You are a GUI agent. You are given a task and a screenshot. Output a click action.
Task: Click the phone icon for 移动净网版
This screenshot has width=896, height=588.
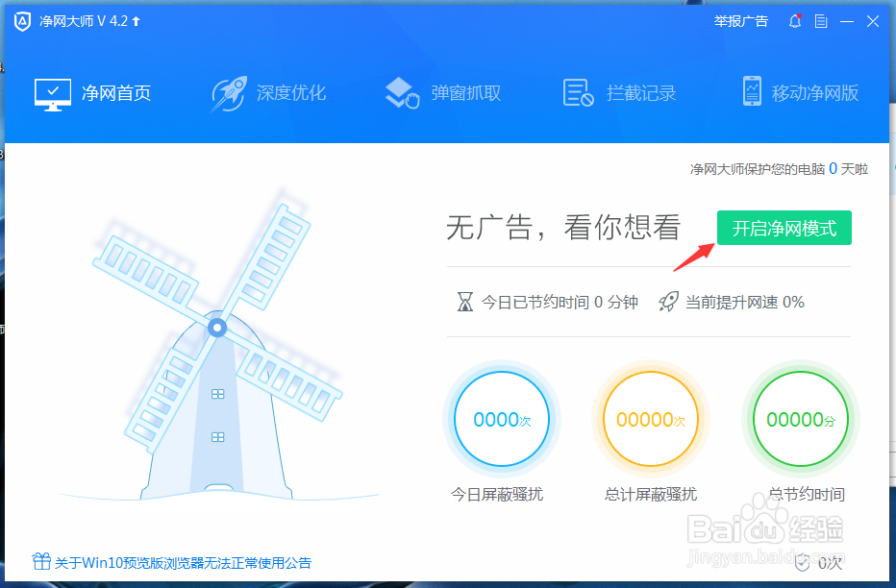click(752, 91)
